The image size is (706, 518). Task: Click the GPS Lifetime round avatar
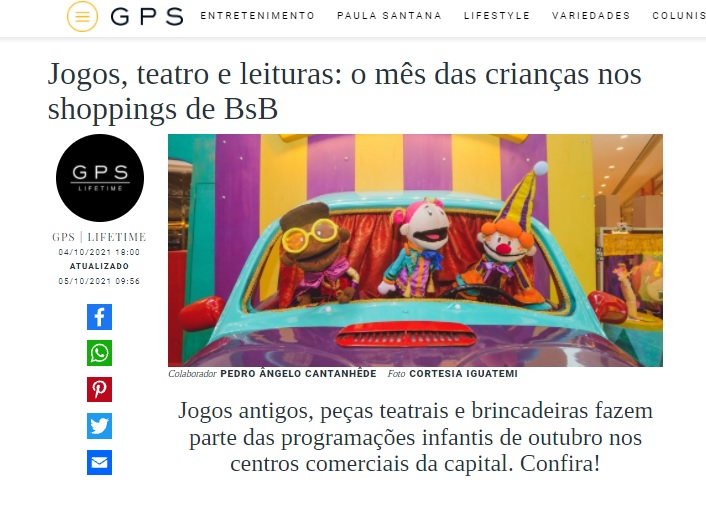[x=100, y=178]
